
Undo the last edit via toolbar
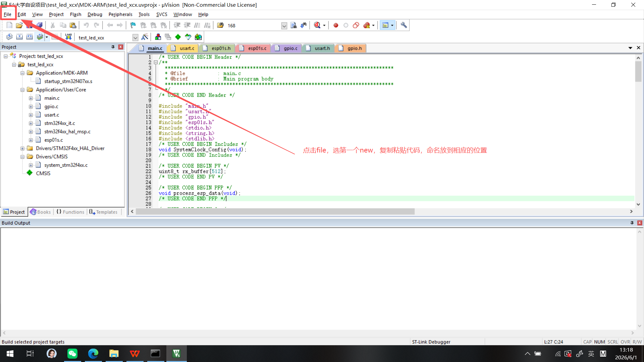click(x=86, y=25)
